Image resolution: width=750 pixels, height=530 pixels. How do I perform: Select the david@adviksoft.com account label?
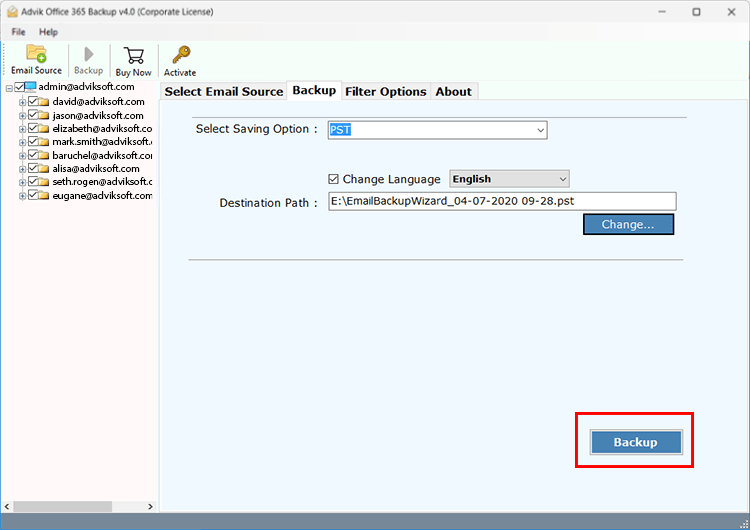[99, 101]
